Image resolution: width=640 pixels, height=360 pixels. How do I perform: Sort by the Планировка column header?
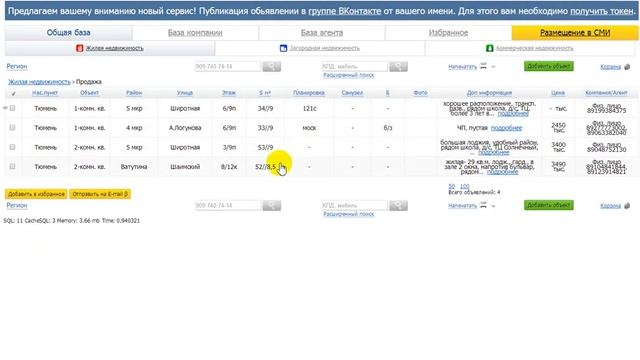pos(309,93)
